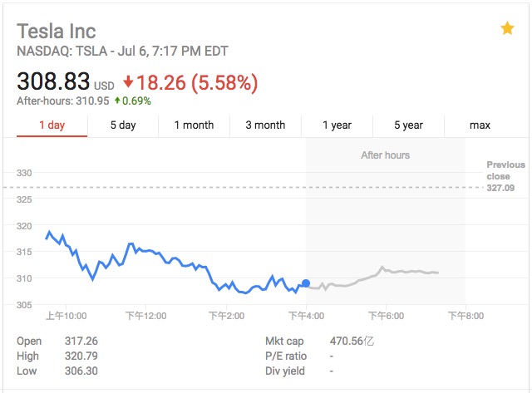This screenshot has height=393, width=532.
Task: Select the 1 year tab
Action: (337, 125)
